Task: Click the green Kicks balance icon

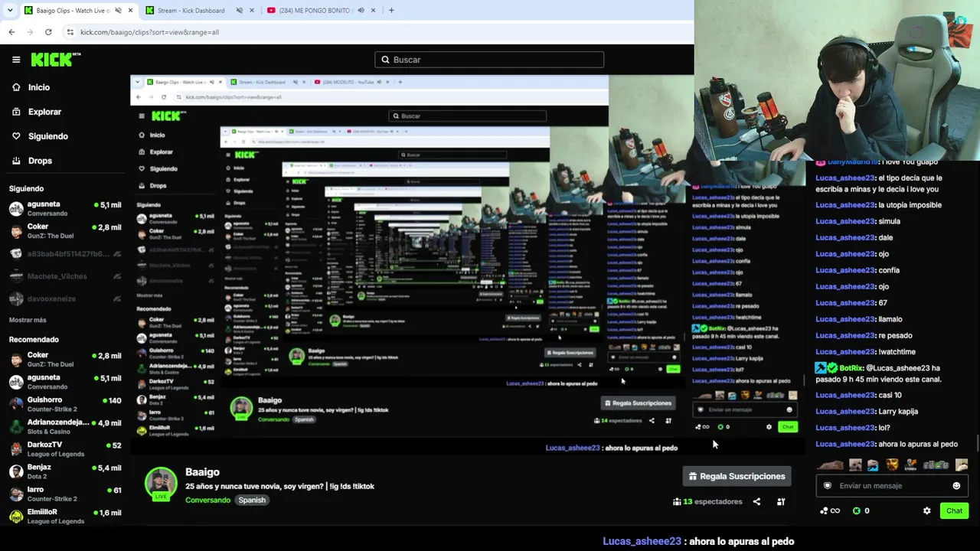Action: tap(857, 510)
